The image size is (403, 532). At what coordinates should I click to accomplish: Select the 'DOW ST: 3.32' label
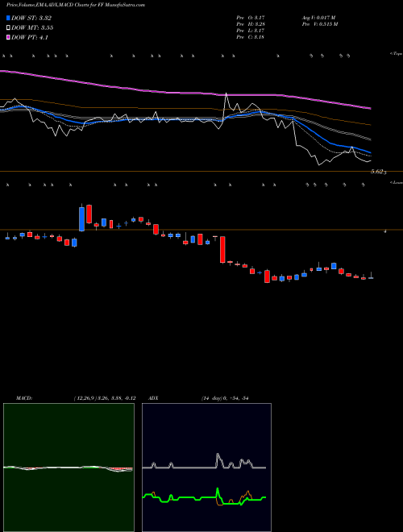[31, 18]
